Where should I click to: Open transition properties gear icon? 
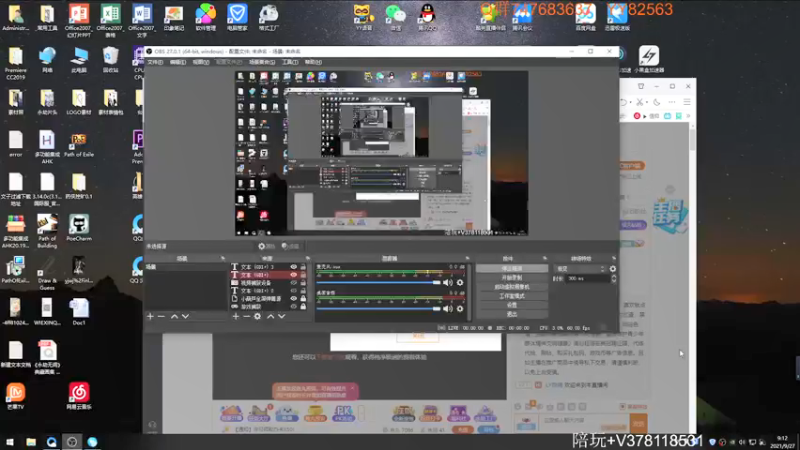pyautogui.click(x=612, y=269)
